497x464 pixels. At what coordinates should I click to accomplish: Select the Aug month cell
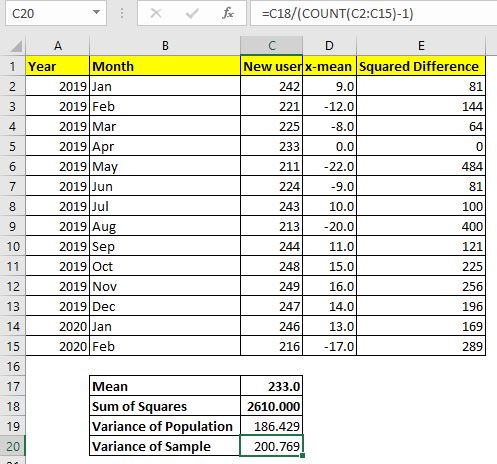[165, 226]
